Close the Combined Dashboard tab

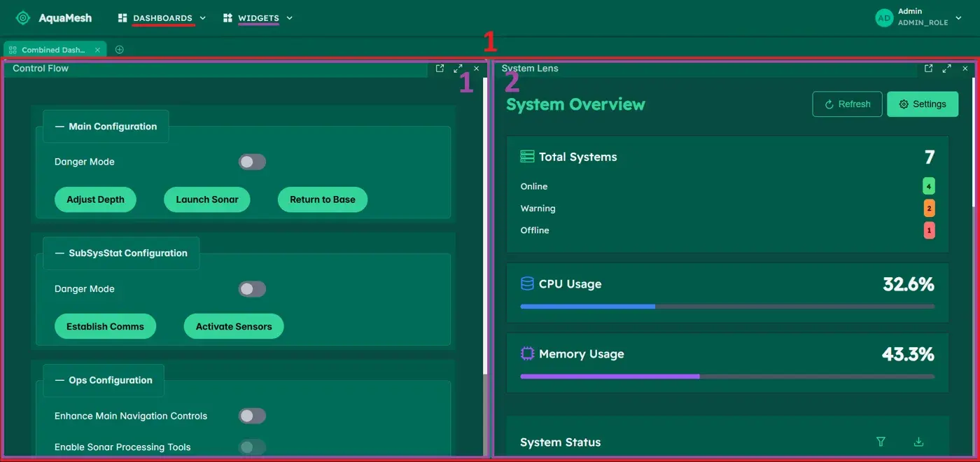97,50
